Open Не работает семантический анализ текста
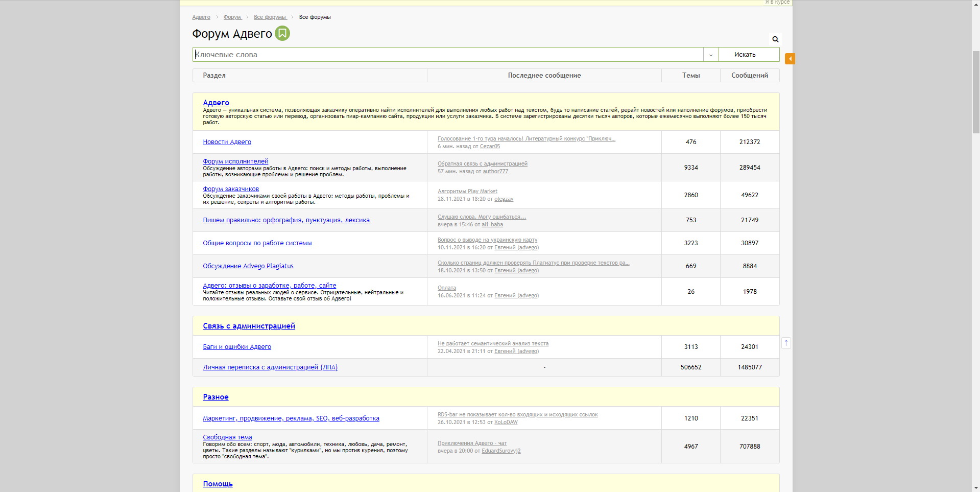Screen dimensions: 980x492 (x=493, y=344)
